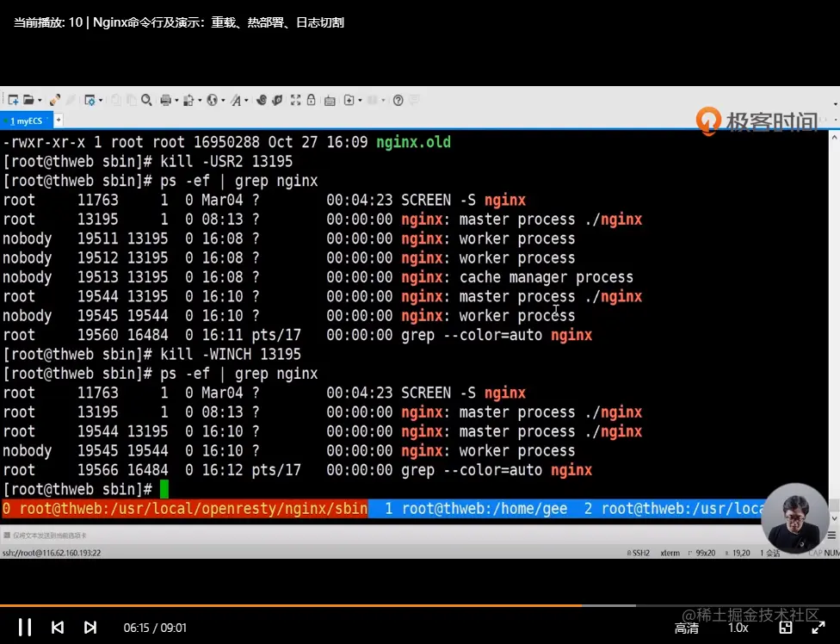Click the New Session toolbar icon
The image size is (840, 644).
tap(14, 100)
